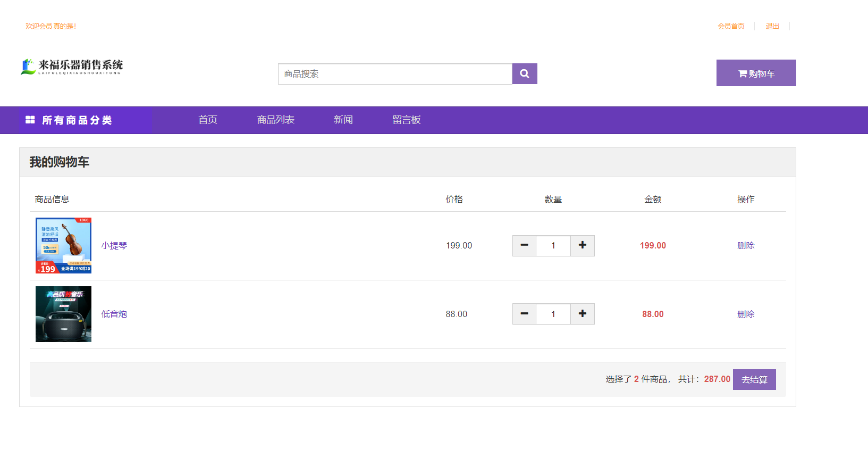Go to 首页 in navigation bar

208,120
